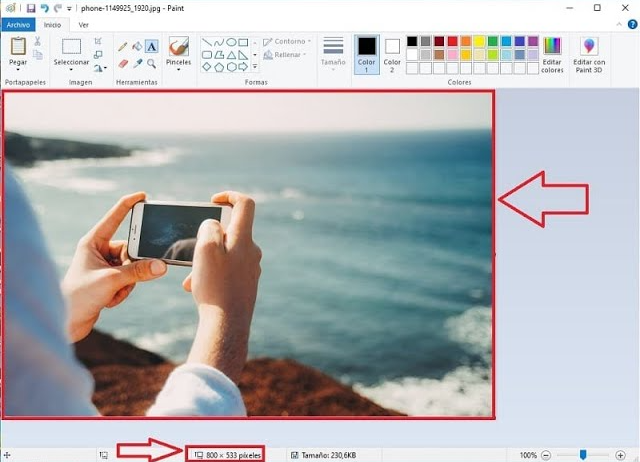Image resolution: width=640 pixels, height=462 pixels.
Task: Click the Undo arrow in quick access toolbar
Action: click(x=44, y=8)
